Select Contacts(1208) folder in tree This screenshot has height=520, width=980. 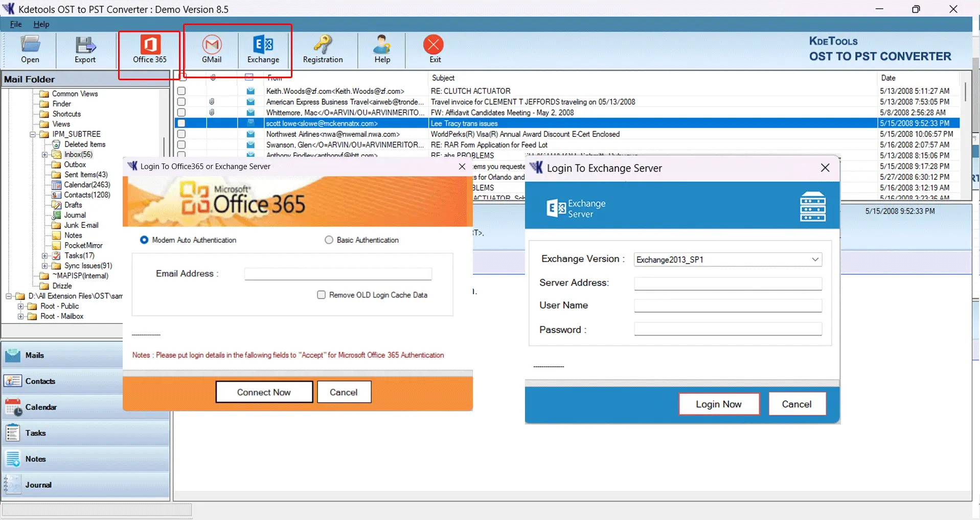87,195
